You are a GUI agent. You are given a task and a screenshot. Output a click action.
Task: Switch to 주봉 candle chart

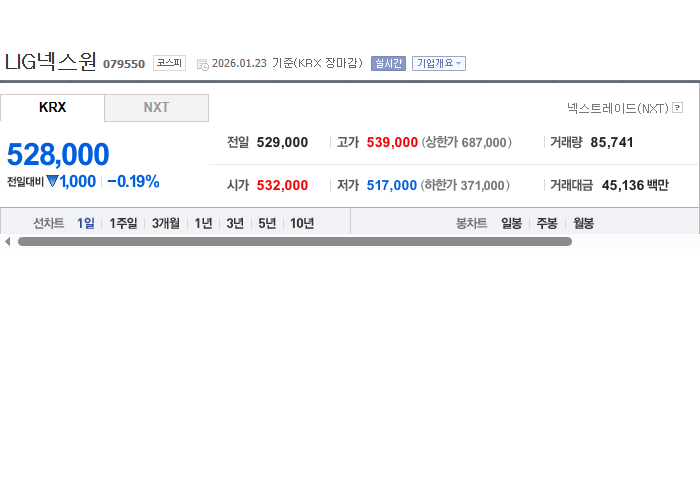[547, 223]
